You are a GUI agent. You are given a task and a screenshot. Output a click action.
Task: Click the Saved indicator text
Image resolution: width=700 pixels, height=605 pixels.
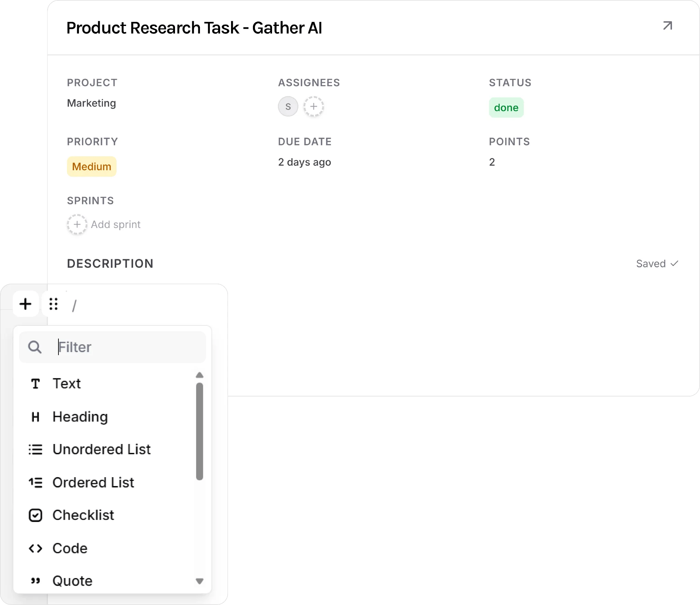point(651,264)
